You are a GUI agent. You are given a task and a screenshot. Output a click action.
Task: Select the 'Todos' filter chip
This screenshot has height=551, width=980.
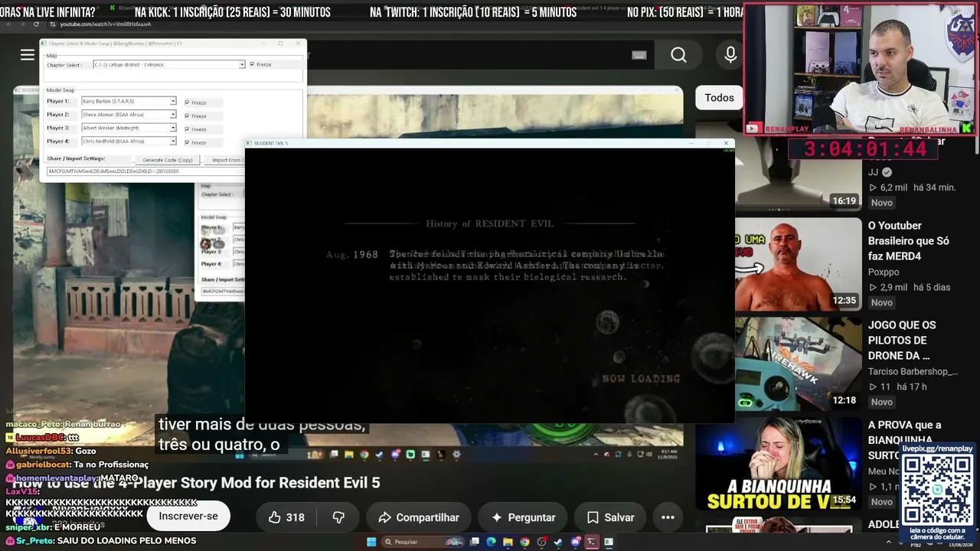point(719,97)
